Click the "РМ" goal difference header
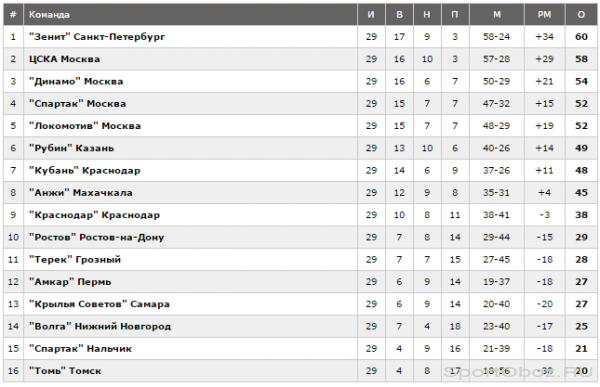The width and height of the screenshot is (600, 387). point(545,15)
